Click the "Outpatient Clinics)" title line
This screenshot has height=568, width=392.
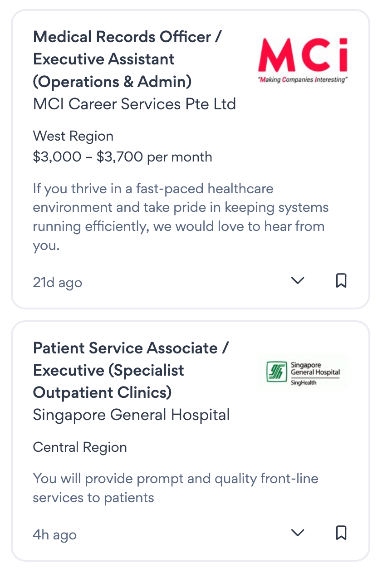[102, 392]
